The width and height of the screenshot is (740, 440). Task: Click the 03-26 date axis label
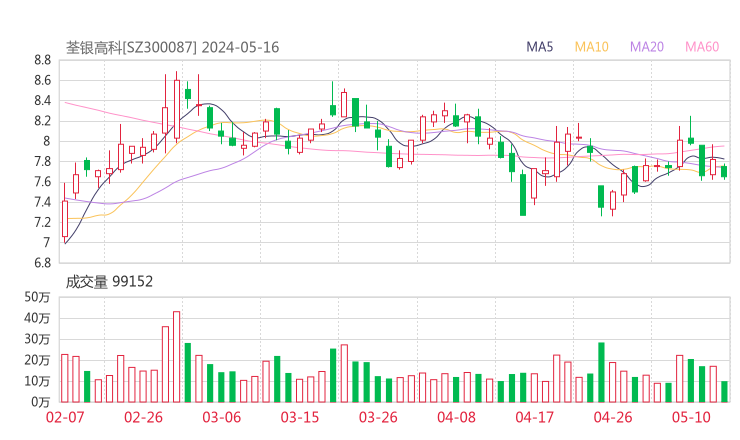pos(378,417)
